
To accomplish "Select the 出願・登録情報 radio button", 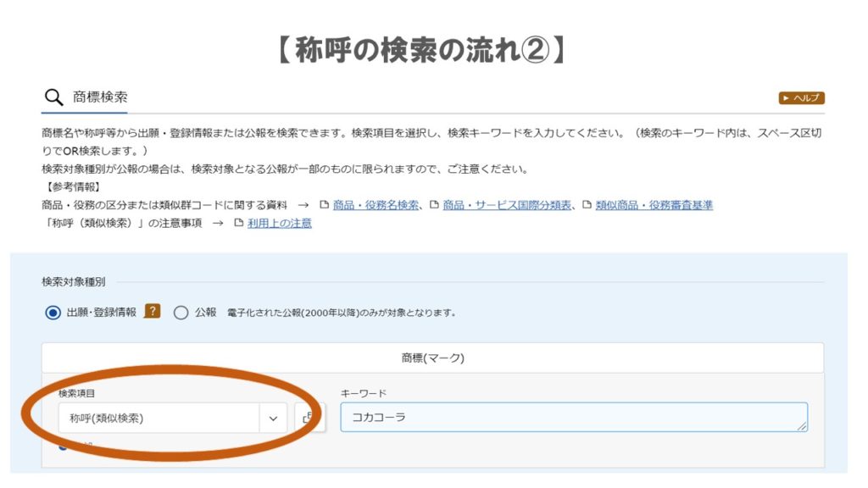I will point(53,313).
